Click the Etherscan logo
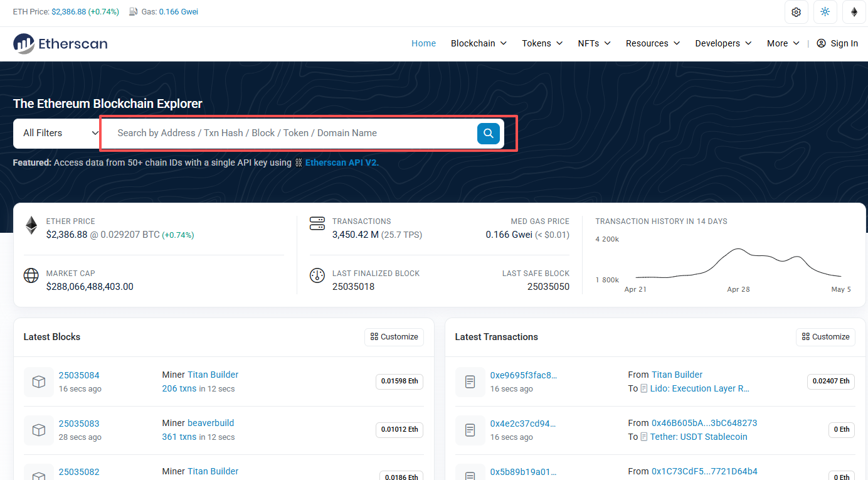The image size is (868, 480). (x=60, y=43)
